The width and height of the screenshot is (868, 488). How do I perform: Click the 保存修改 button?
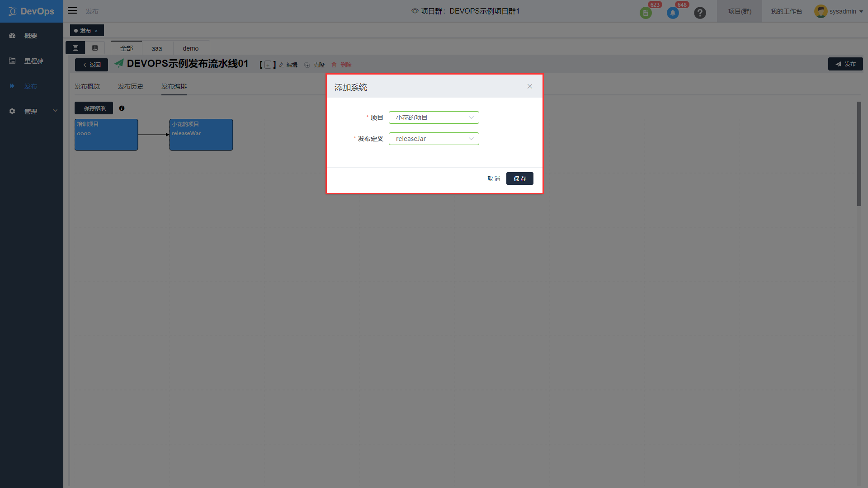tap(94, 108)
